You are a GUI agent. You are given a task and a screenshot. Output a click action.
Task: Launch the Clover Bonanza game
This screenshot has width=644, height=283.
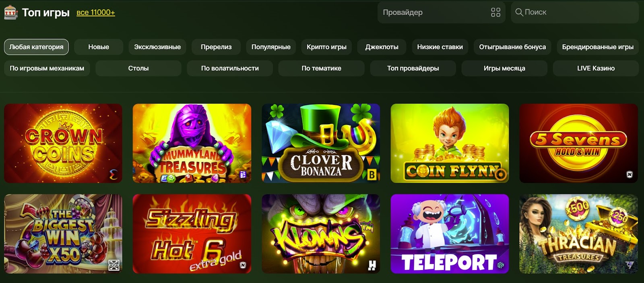321,143
